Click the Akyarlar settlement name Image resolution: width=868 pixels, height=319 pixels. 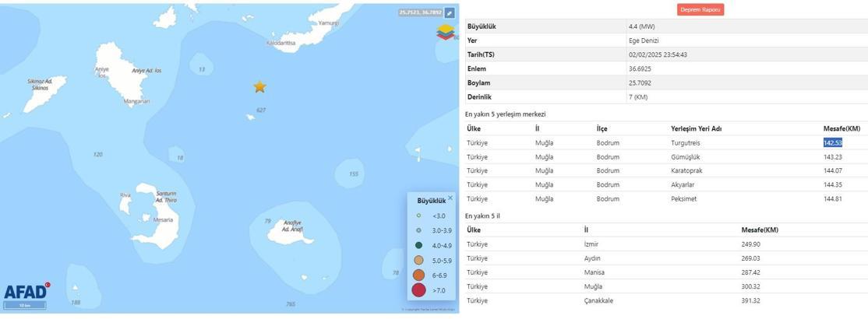pyautogui.click(x=683, y=184)
